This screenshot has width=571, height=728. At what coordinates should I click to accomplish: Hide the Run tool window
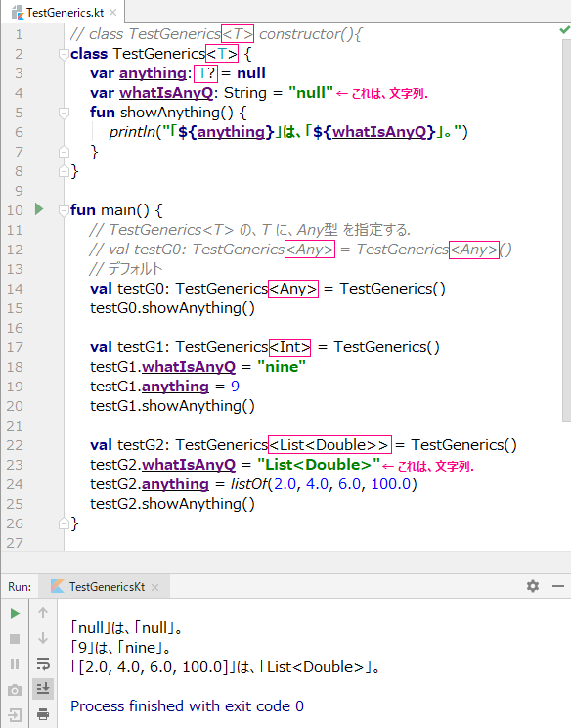pos(558,586)
